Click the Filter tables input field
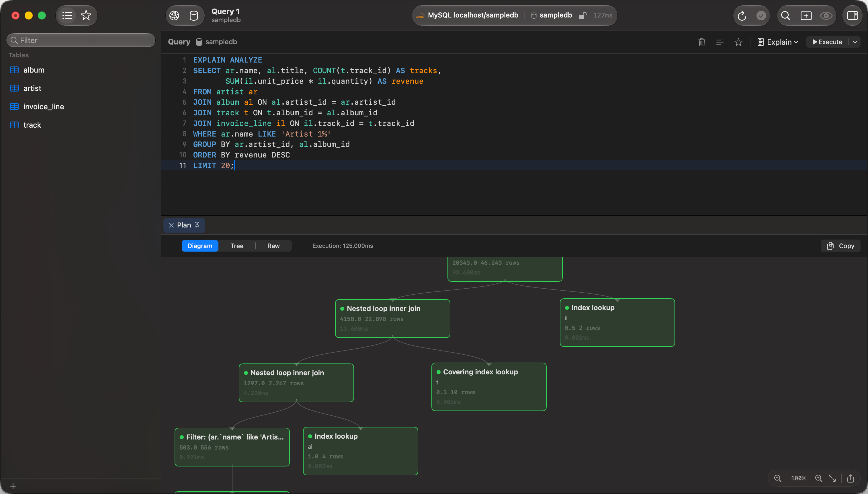Viewport: 868px width, 494px height. point(81,40)
